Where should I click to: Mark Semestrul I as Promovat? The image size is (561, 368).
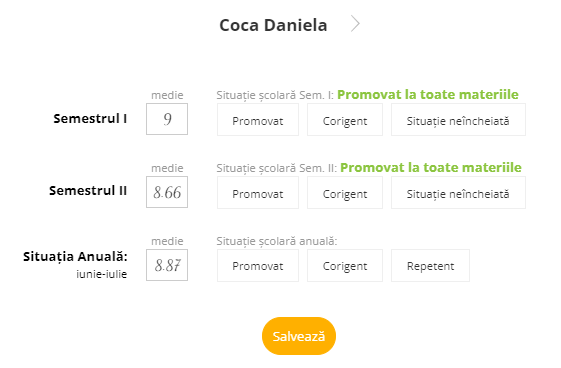258,120
